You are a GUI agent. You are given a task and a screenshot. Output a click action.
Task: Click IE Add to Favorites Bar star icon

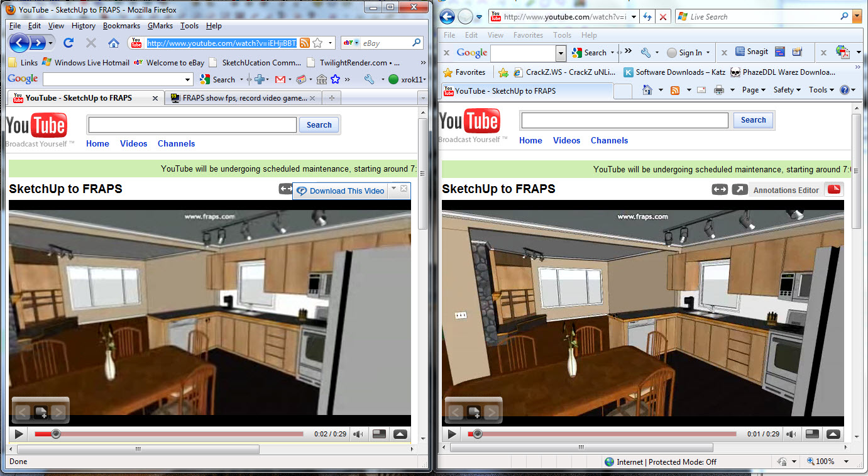pos(503,72)
